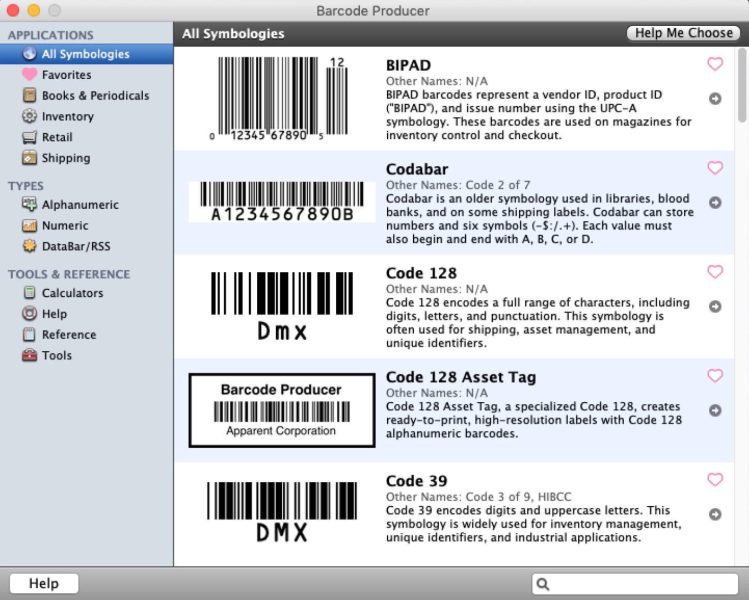Screen dimensions: 749x600
Task: Click the pink Favorites heart icon in sidebar
Action: point(29,75)
